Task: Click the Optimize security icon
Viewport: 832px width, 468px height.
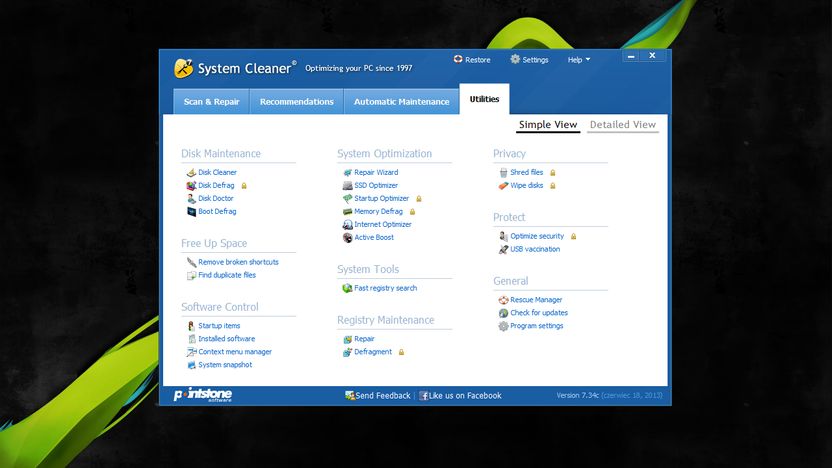Action: pos(504,236)
